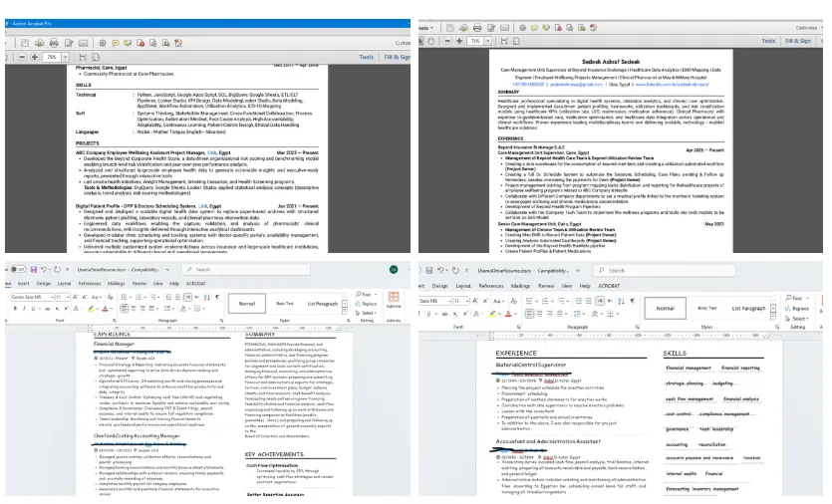Toggle Superscript in right Word ribbon
832x504 pixels.
tap(465, 314)
